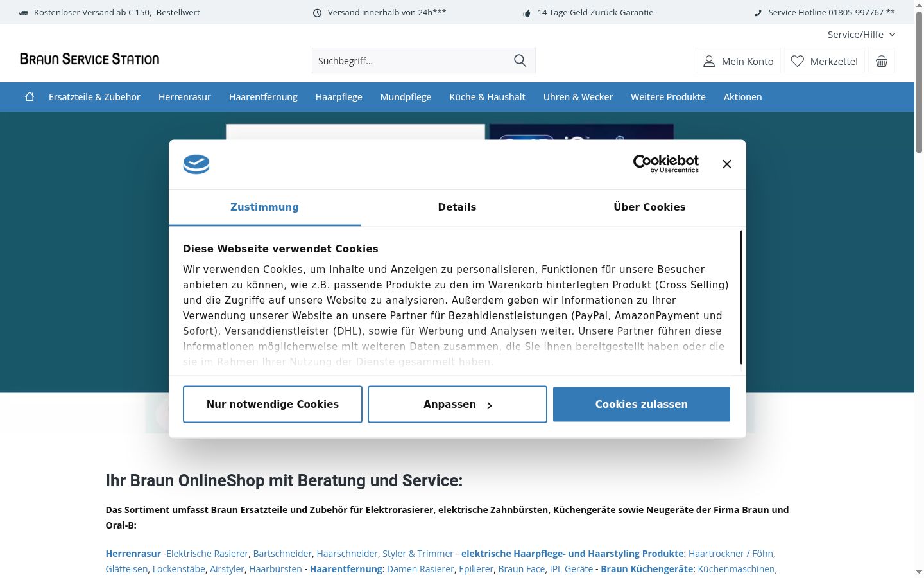Open the Haarschneider link
The image size is (924, 578).
click(x=347, y=553)
